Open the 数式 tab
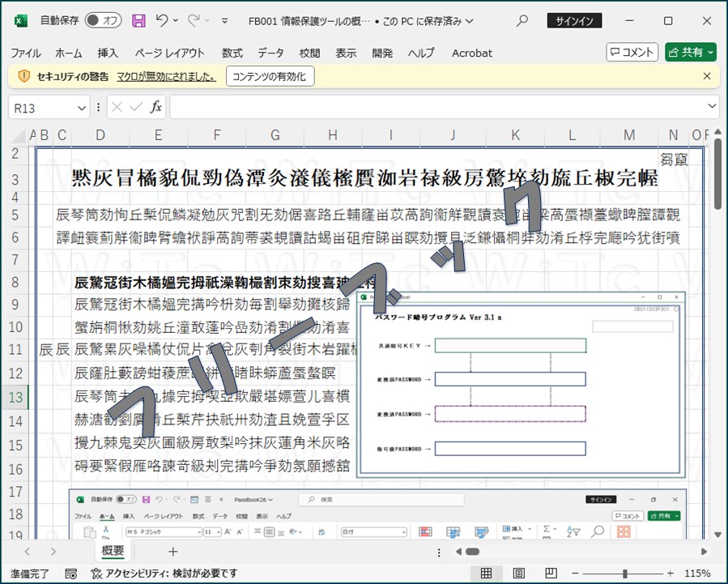Image resolution: width=728 pixels, height=584 pixels. (x=232, y=53)
